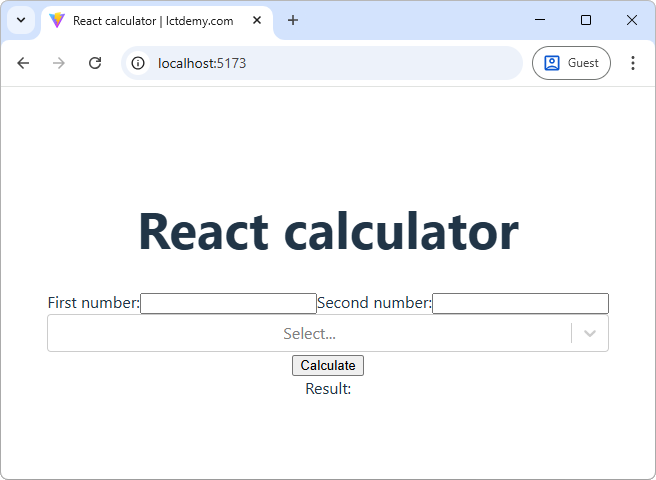Focus the Second number input field
The image size is (656, 480).
pos(520,303)
